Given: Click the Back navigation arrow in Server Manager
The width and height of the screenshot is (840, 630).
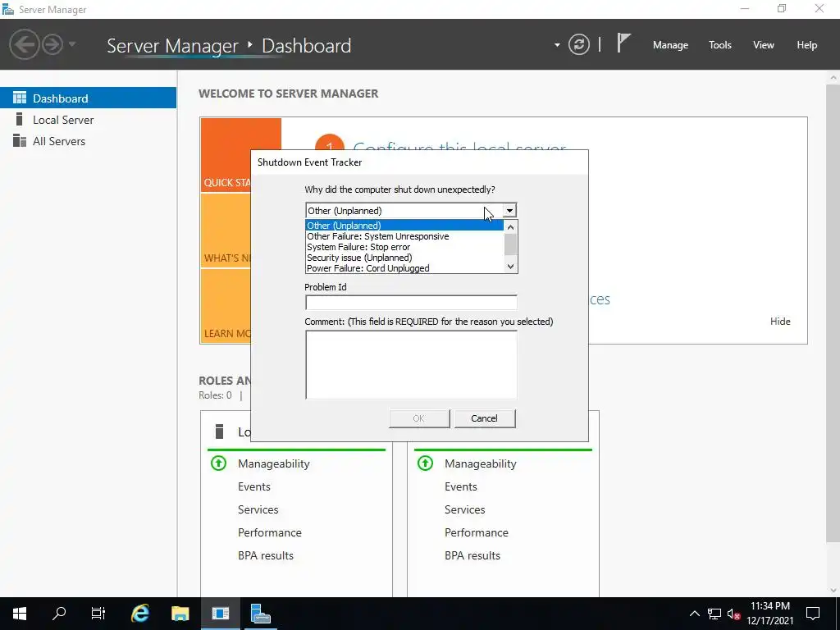Looking at the screenshot, I should [x=25, y=44].
